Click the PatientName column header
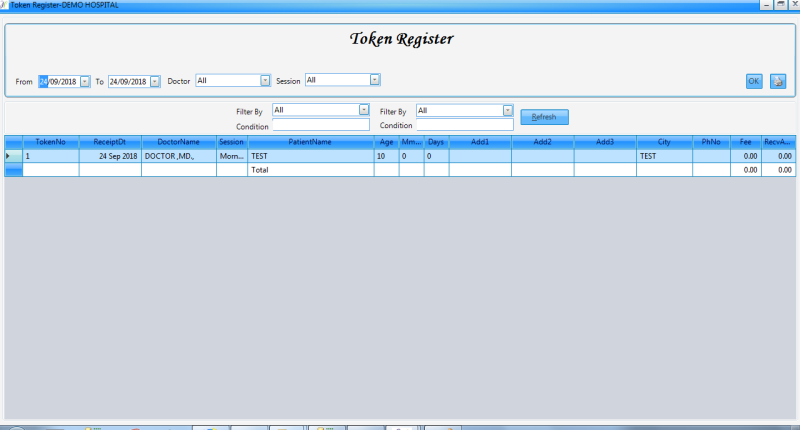Screen dimensions: 800x430 point(310,142)
